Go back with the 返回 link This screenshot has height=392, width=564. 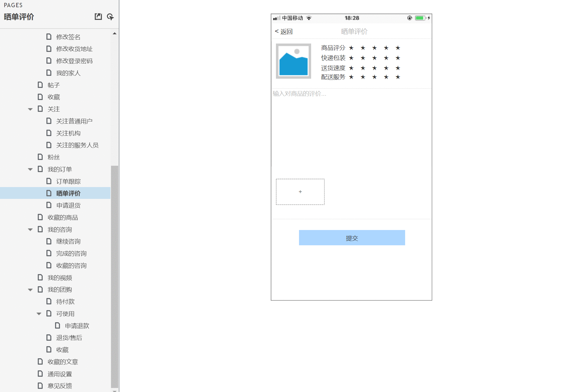click(284, 31)
